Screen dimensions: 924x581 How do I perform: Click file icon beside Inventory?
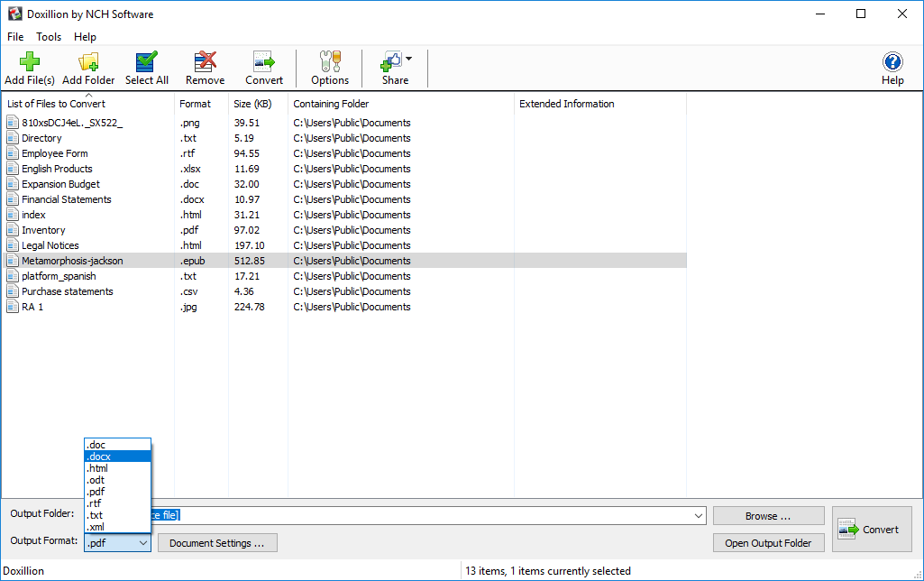[x=13, y=229]
